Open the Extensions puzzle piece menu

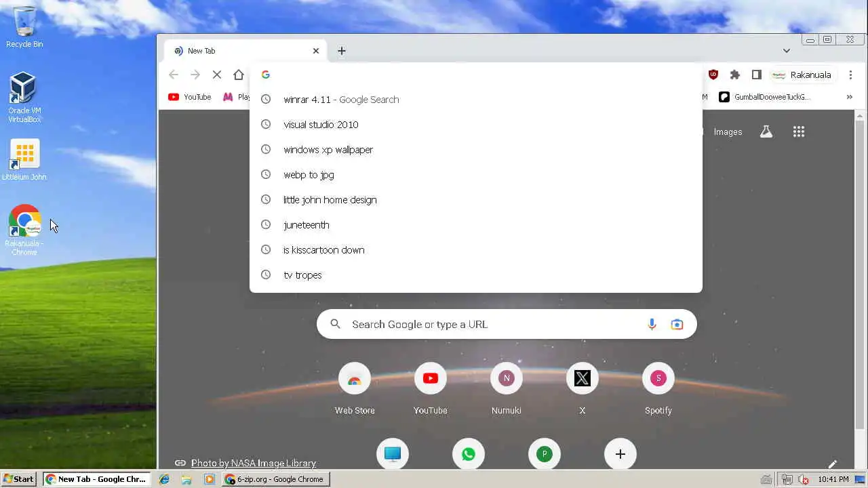point(734,75)
